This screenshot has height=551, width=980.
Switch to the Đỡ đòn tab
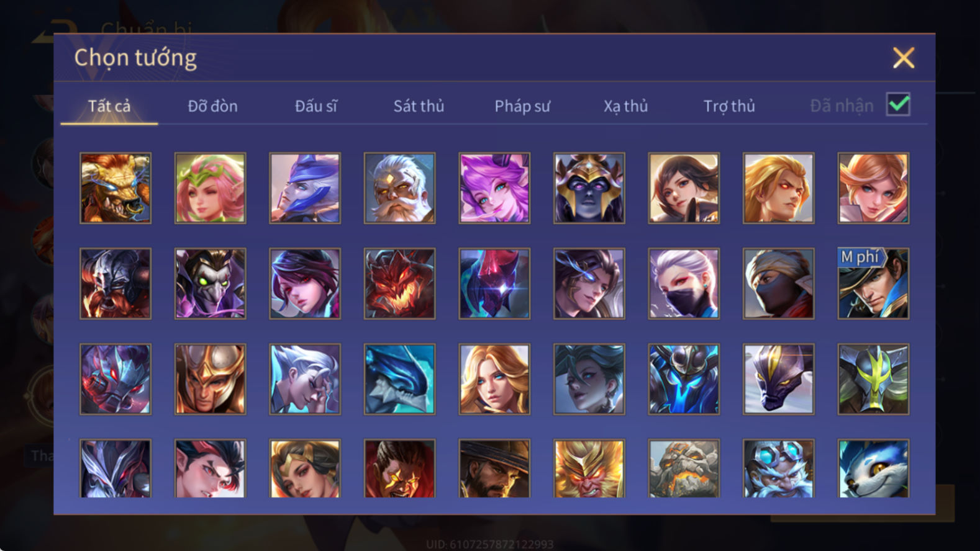(x=212, y=106)
